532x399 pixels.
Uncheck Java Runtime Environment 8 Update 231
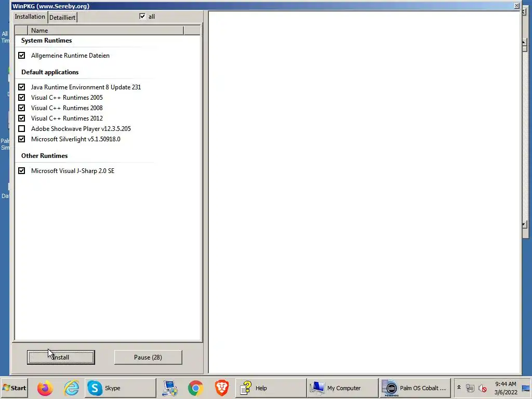point(22,87)
